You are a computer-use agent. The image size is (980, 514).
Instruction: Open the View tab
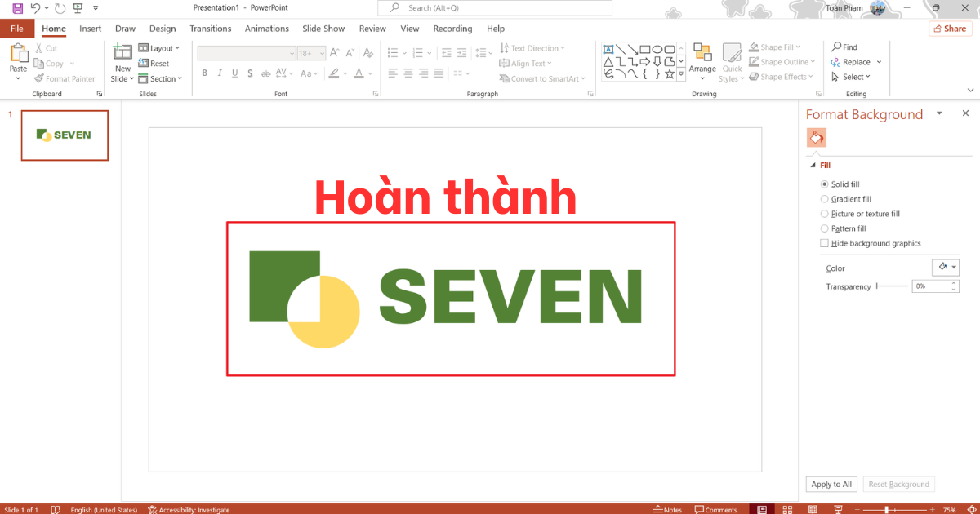[x=410, y=29]
